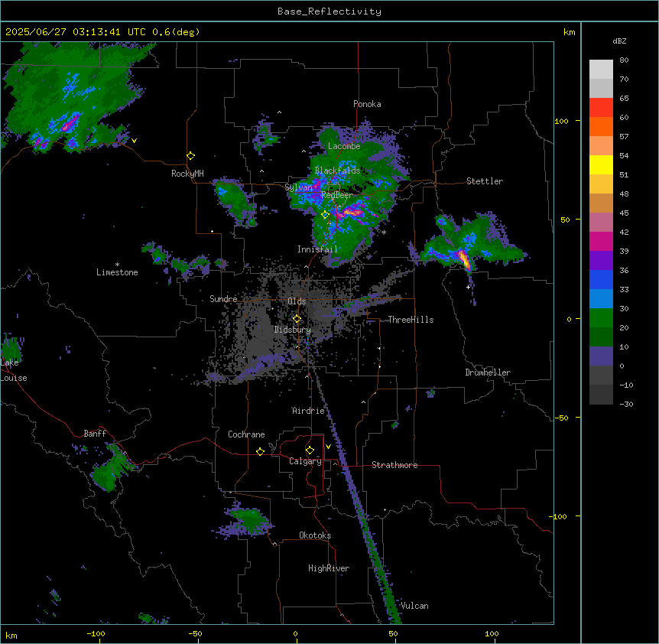
Task: Click the RockyMH label
Action: pos(187,174)
